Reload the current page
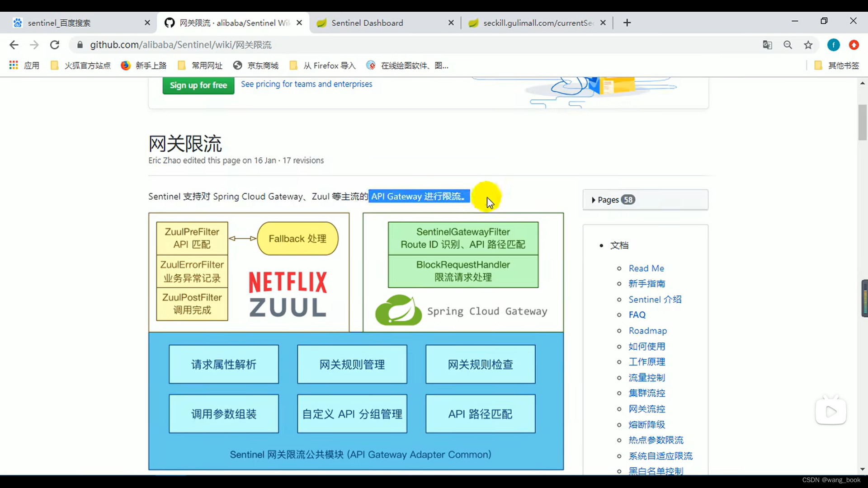The height and width of the screenshot is (488, 868). pos(55,45)
